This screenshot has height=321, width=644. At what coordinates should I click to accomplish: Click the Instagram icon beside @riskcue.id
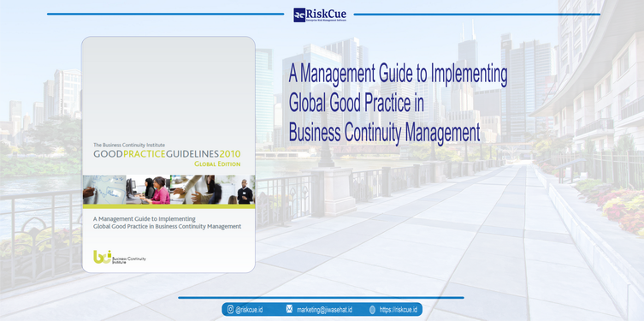(230, 310)
